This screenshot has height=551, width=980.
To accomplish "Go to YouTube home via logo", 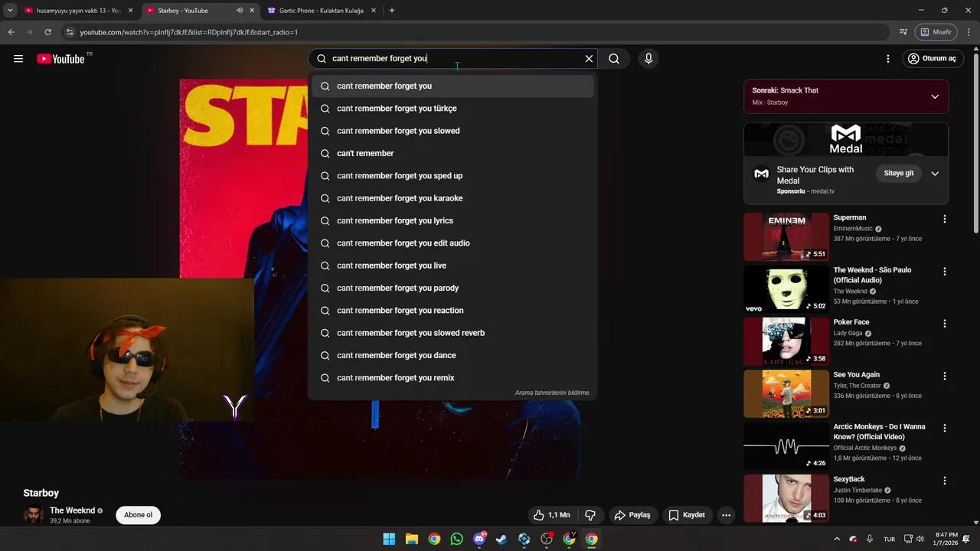I will coord(60,59).
